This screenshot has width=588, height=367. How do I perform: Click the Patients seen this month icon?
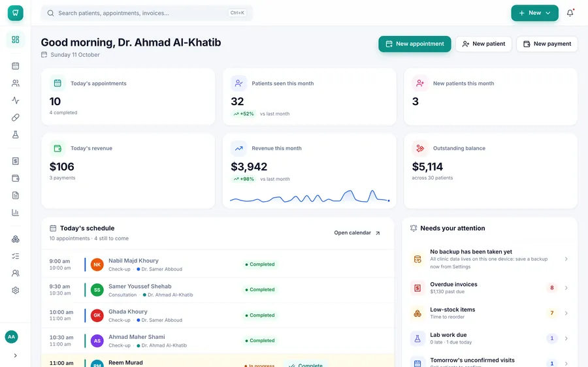[x=239, y=83]
